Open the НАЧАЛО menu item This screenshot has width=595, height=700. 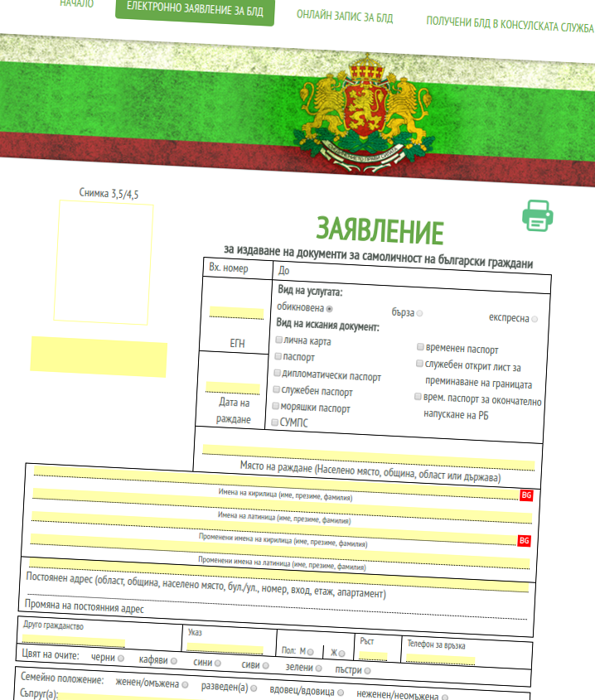point(76,3)
